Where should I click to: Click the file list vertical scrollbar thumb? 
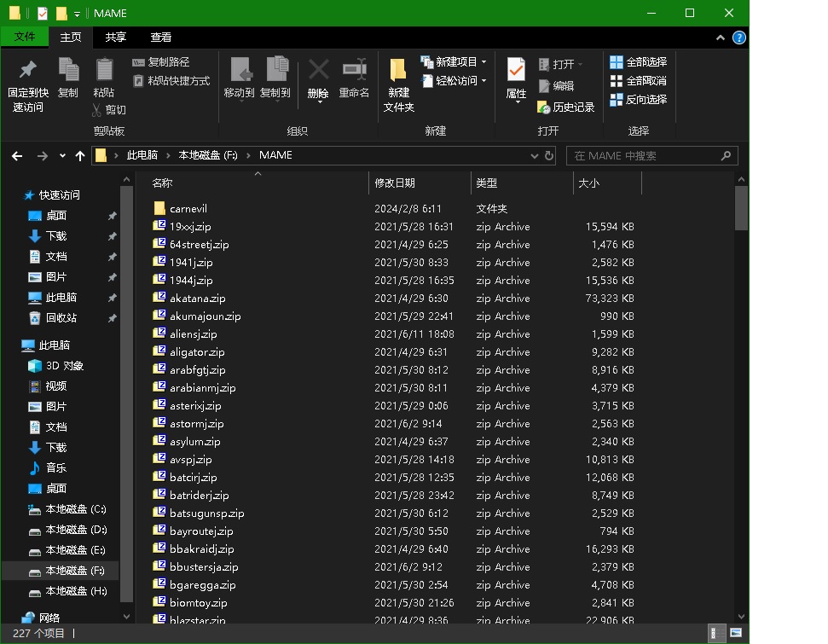(x=741, y=208)
